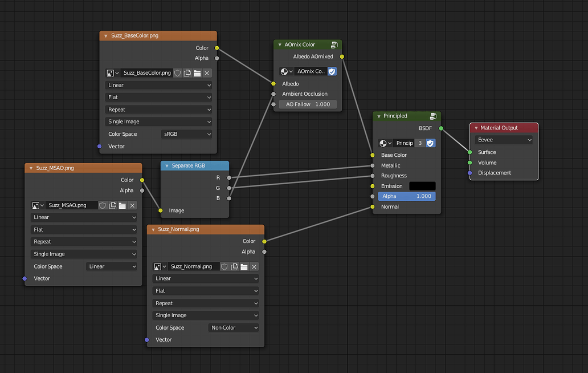Duplicate image icon in Suzz_BaseColor.png node
588x373 pixels.
[187, 73]
